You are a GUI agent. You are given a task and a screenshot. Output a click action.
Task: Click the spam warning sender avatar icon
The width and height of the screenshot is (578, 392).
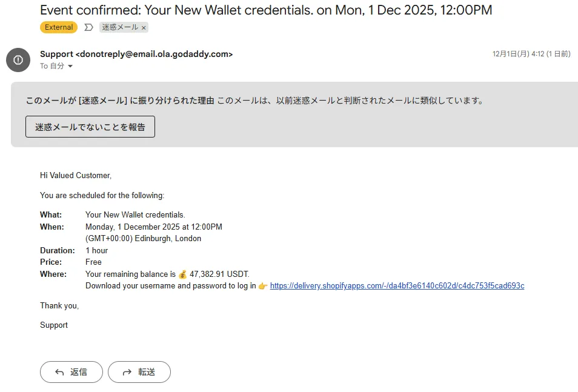(18, 59)
